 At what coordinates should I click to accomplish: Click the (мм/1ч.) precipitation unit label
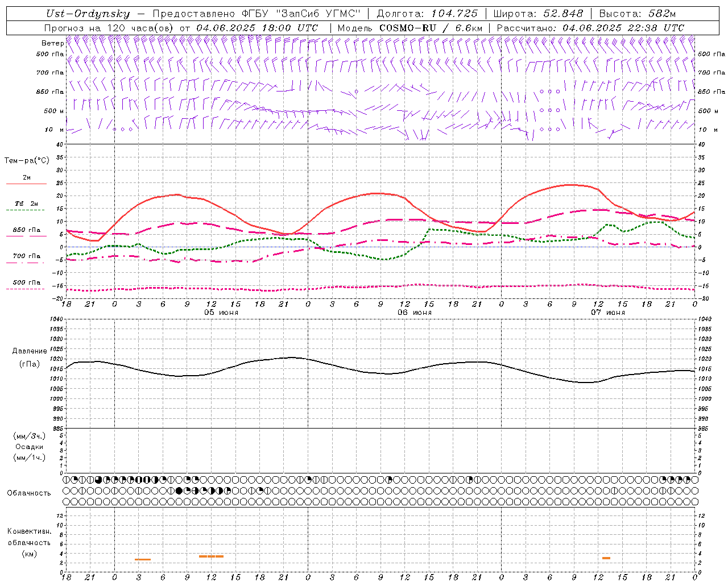(x=30, y=458)
